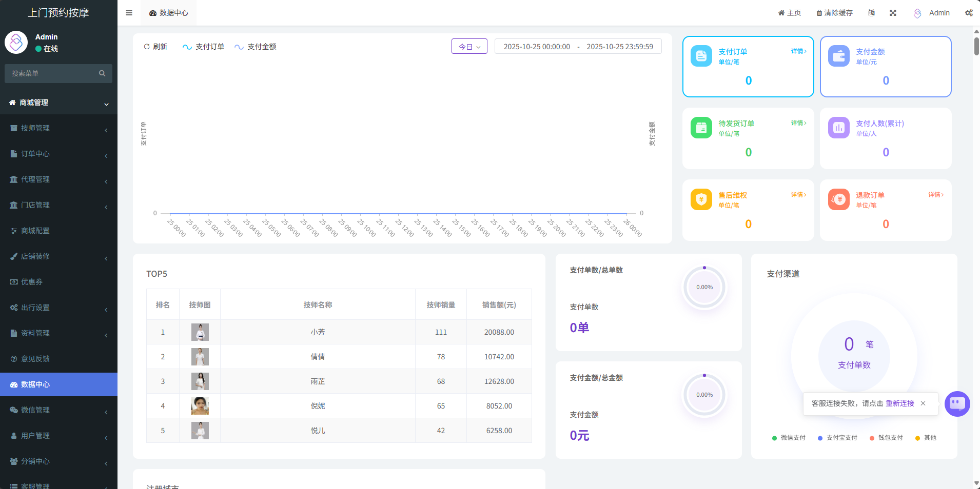980x489 pixels.
Task: Click the settings gears icon at top right
Action: (x=969, y=13)
